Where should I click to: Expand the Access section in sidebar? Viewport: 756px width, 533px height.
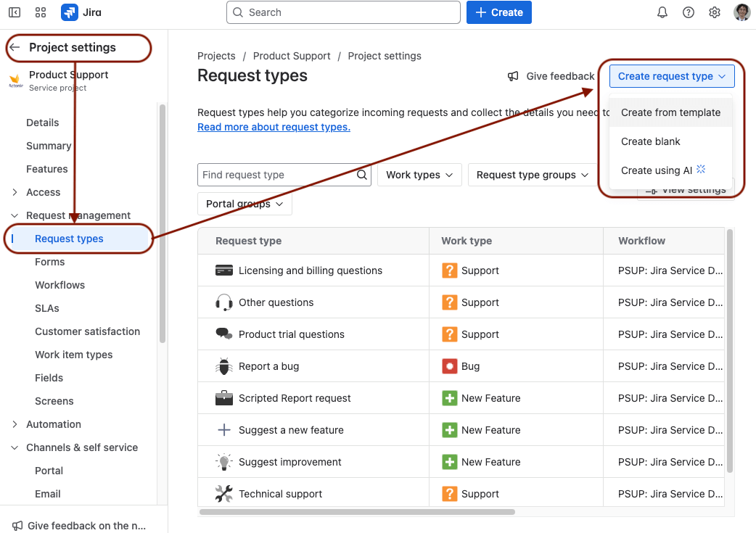click(15, 192)
